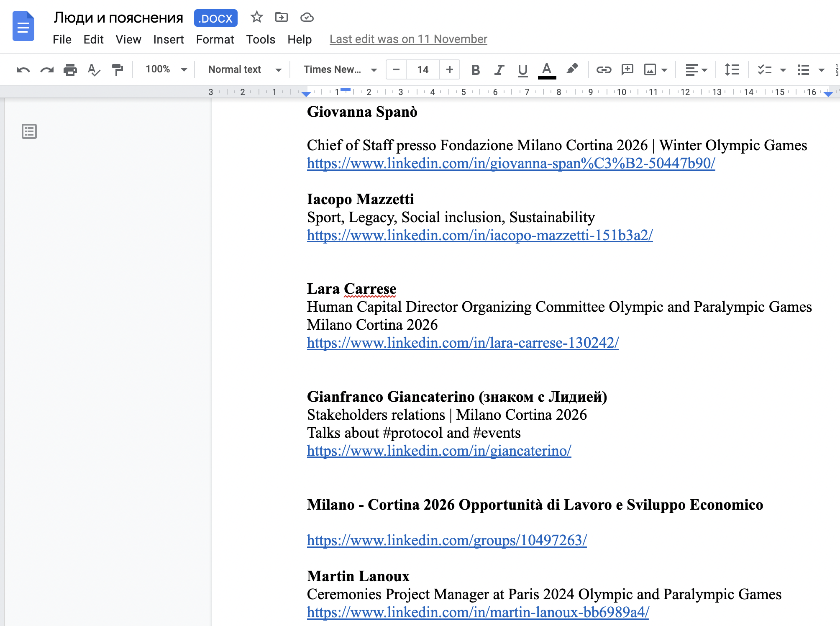Image resolution: width=840 pixels, height=626 pixels.
Task: Click the font size field showing 14
Action: point(423,69)
